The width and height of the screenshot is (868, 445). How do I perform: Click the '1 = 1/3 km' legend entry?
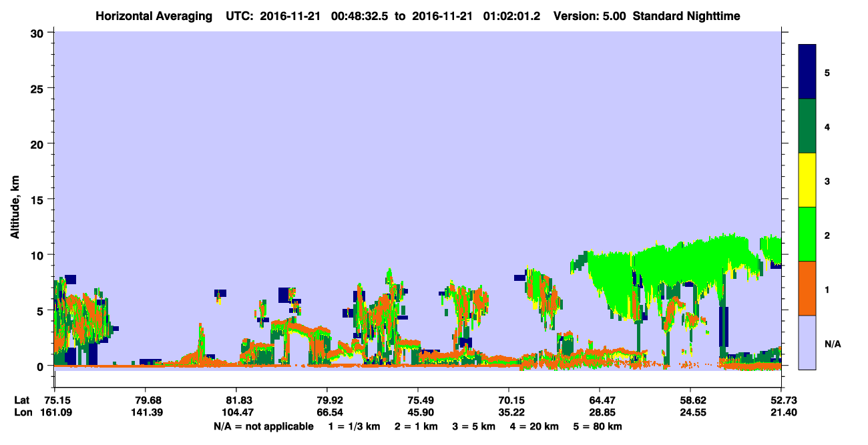(354, 426)
